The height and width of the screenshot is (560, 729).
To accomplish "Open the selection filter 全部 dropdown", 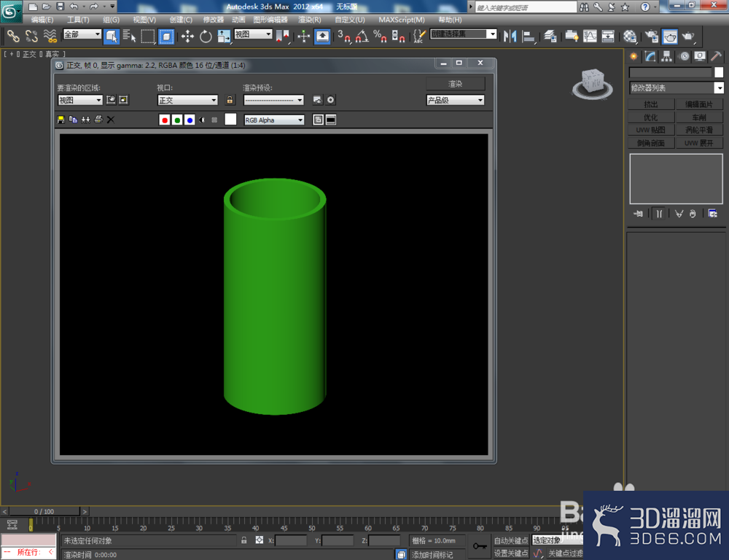I will 82,34.
